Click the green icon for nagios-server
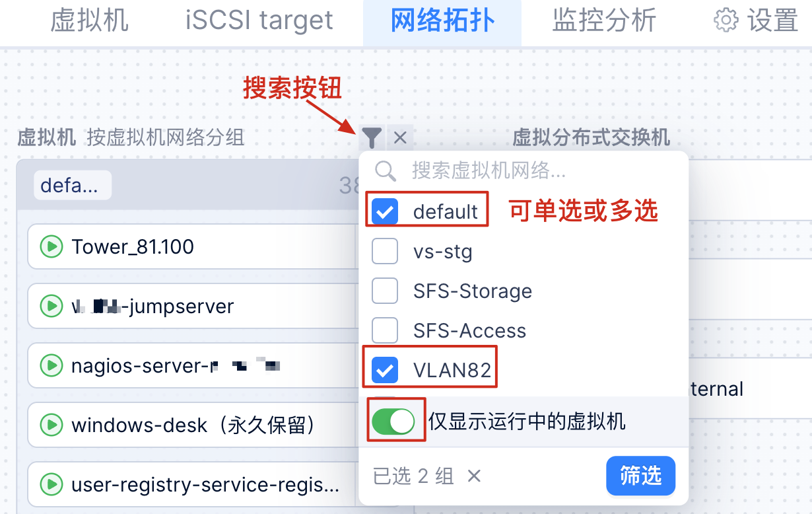The width and height of the screenshot is (812, 514). point(51,365)
